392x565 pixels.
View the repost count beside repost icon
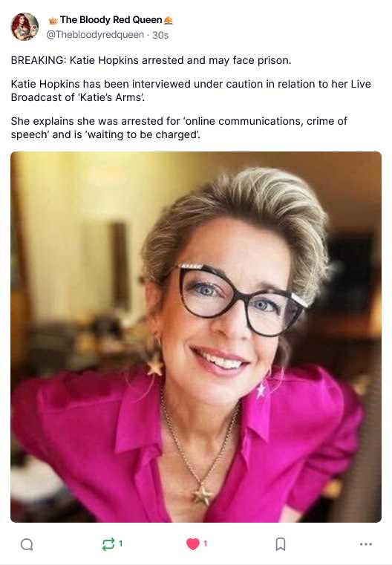click(121, 543)
